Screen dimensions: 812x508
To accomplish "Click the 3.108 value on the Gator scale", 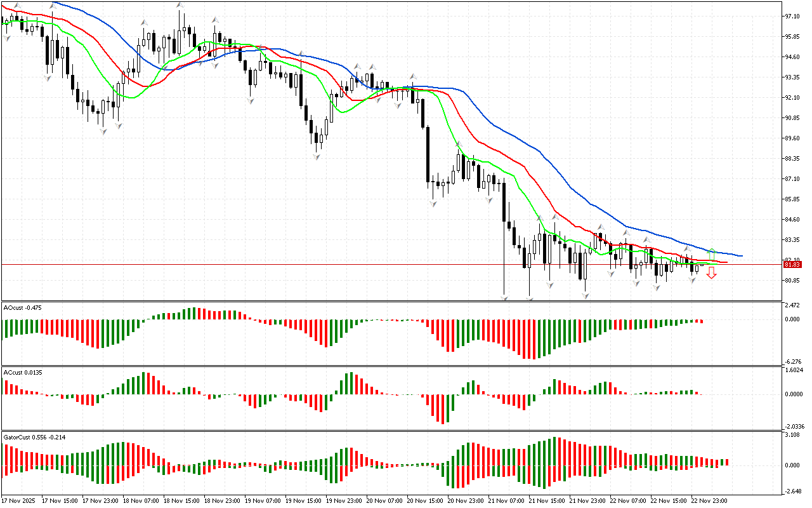I will tap(793, 435).
